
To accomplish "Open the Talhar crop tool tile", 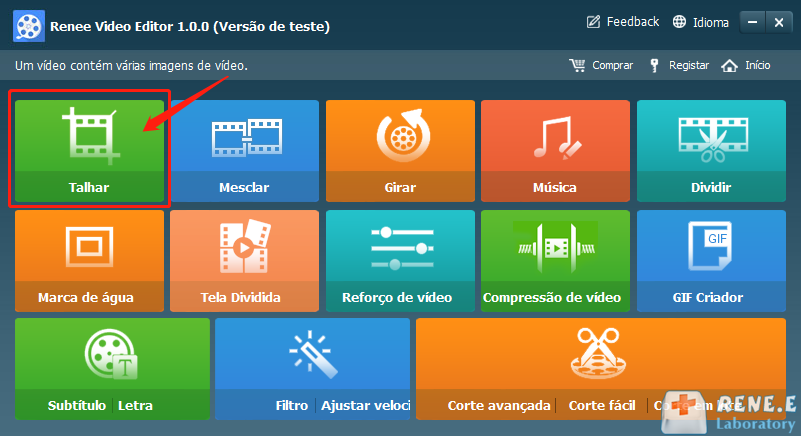I will click(x=89, y=150).
